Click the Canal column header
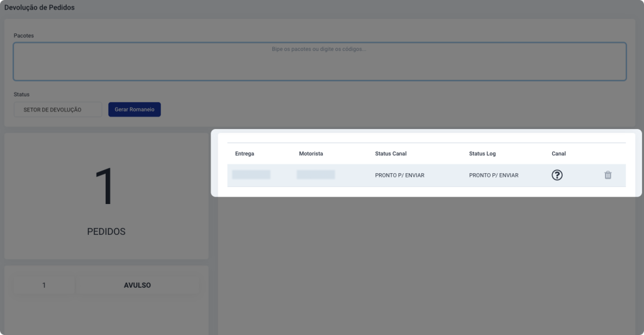The height and width of the screenshot is (335, 644). 558,154
